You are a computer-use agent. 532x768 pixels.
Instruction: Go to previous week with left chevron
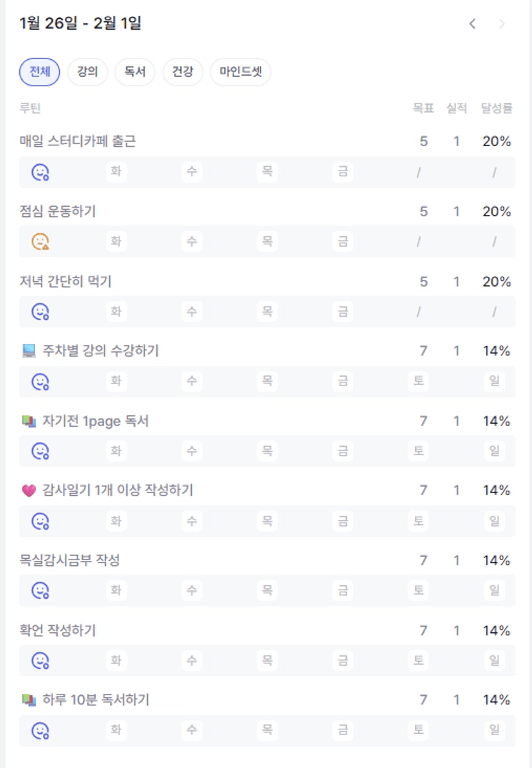coord(472,24)
